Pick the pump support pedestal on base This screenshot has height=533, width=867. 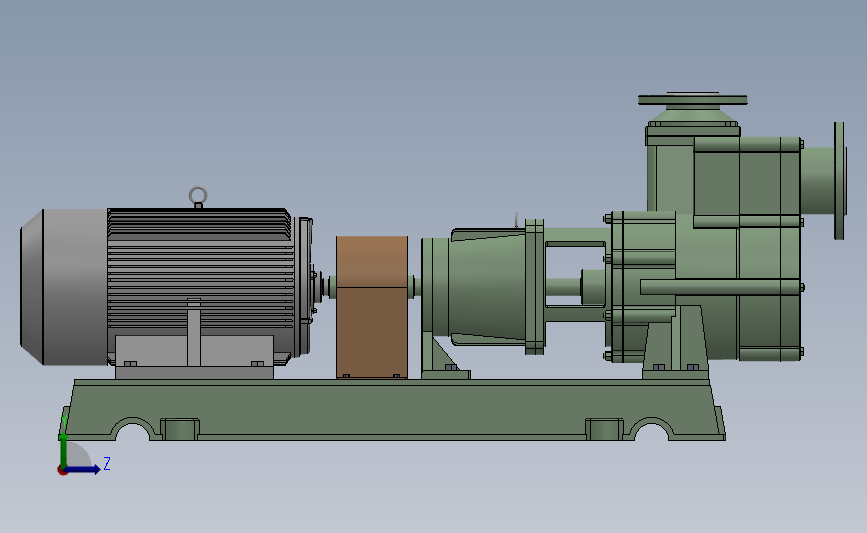click(x=676, y=343)
